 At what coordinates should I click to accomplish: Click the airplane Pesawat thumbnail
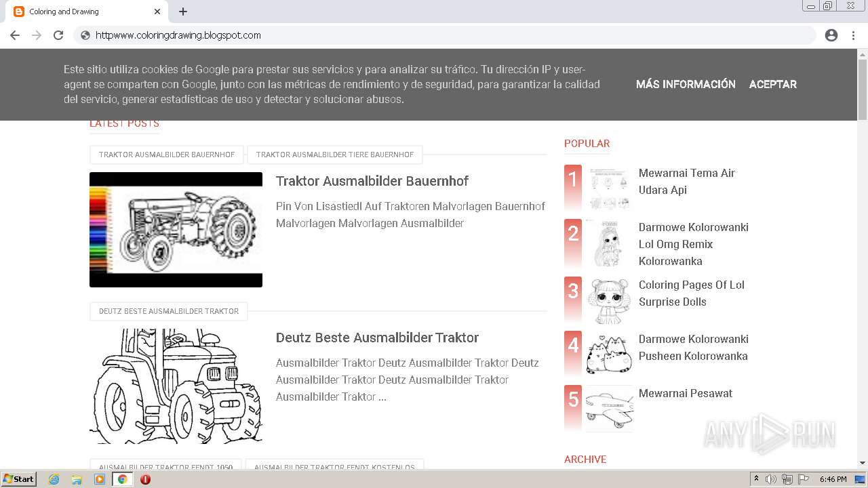point(608,409)
